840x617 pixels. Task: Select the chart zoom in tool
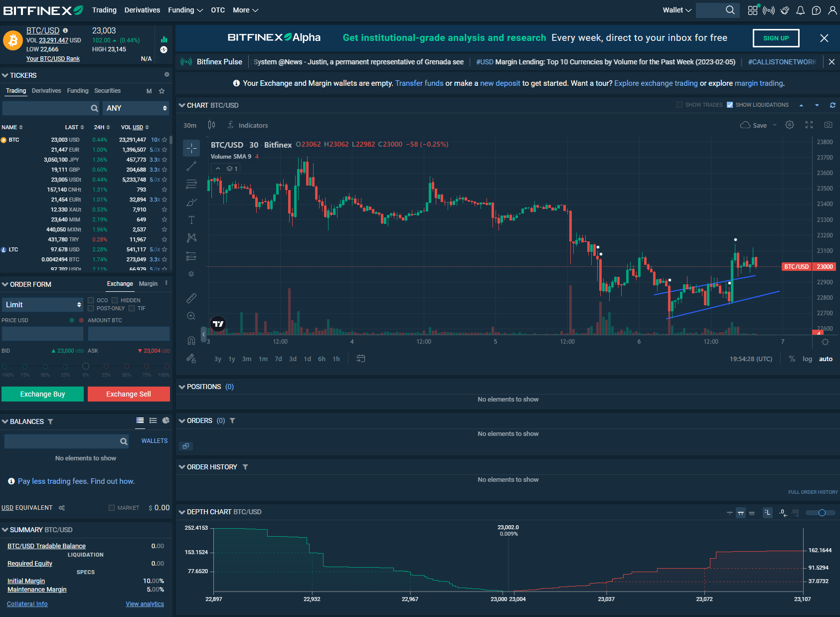[x=191, y=316]
